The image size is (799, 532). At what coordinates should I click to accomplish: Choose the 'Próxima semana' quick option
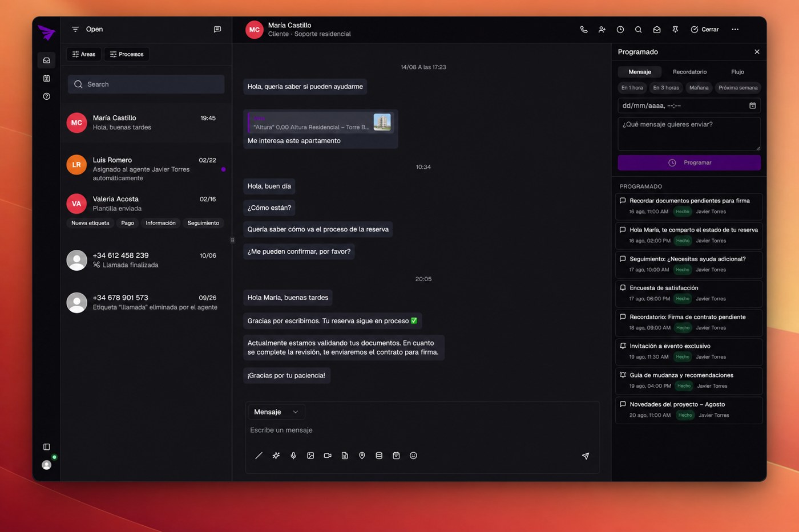pos(738,88)
